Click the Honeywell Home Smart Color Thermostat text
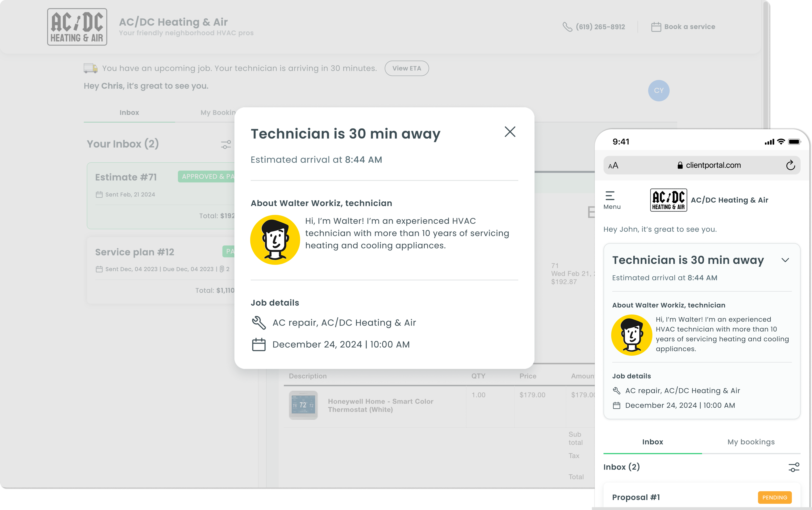This screenshot has height=510, width=812. tap(381, 405)
